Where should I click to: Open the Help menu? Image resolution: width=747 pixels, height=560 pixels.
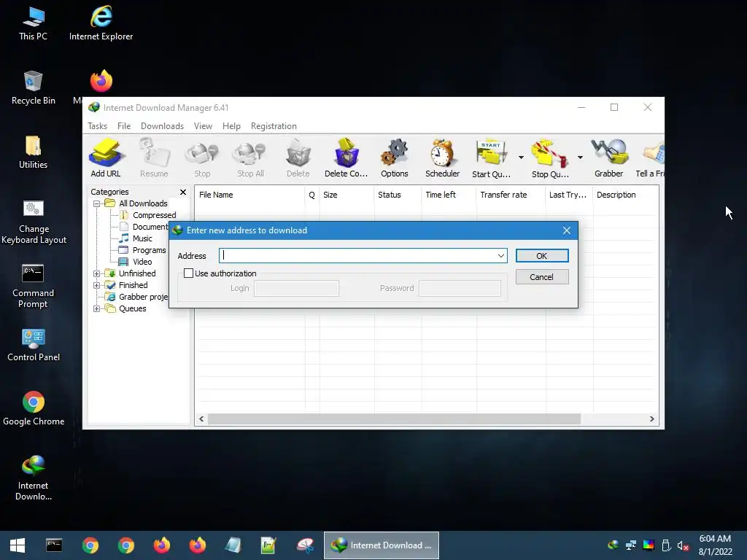click(x=231, y=126)
